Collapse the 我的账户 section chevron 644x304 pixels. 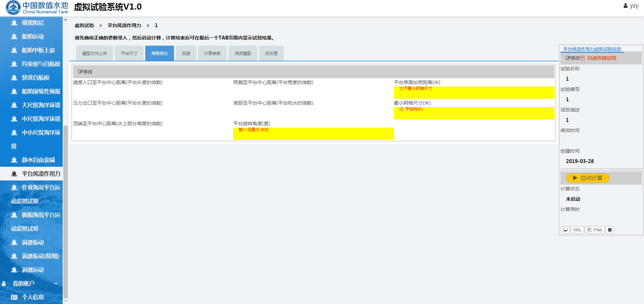coord(56,283)
